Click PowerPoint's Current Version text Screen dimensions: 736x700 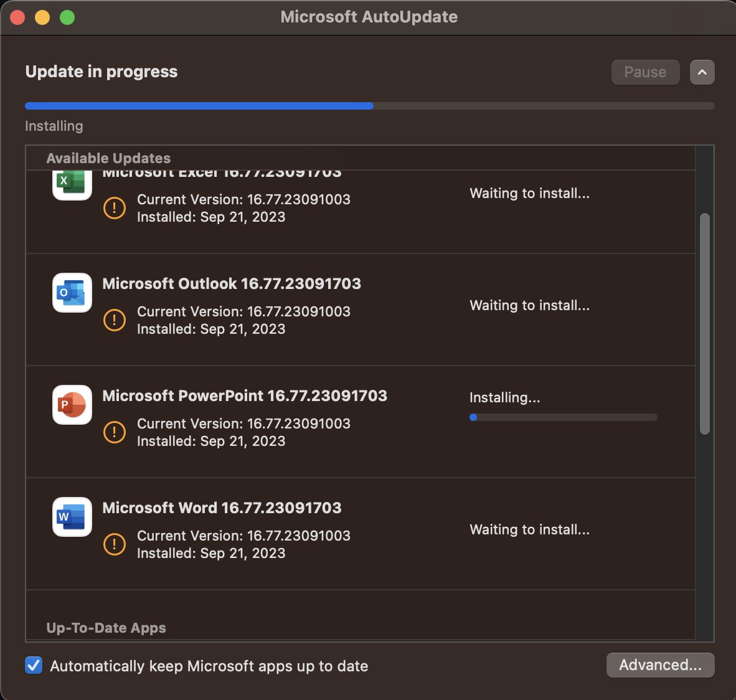(243, 424)
